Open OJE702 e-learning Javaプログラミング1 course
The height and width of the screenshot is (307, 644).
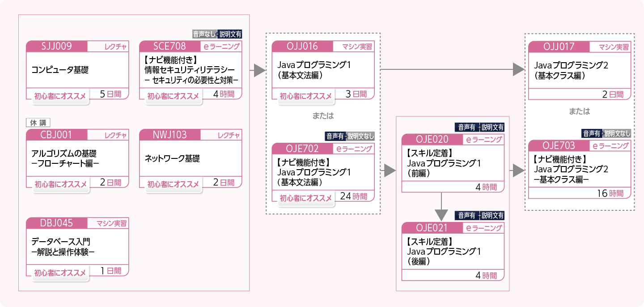pyautogui.click(x=323, y=172)
